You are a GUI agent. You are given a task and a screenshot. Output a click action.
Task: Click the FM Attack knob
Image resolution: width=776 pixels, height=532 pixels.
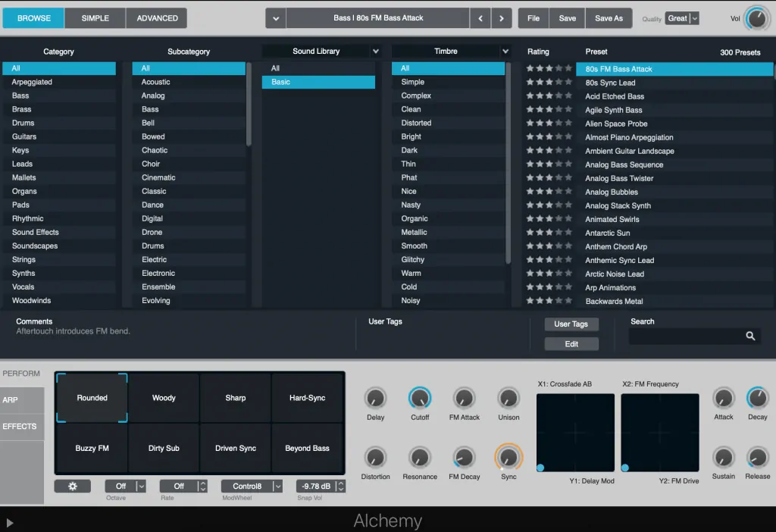[465, 399]
